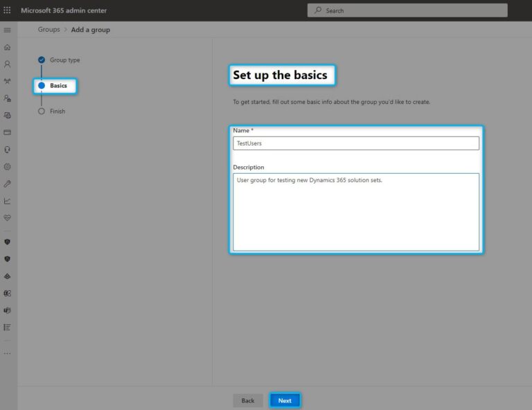Open Users from the left sidebar
The width and height of the screenshot is (532, 410).
[8, 64]
